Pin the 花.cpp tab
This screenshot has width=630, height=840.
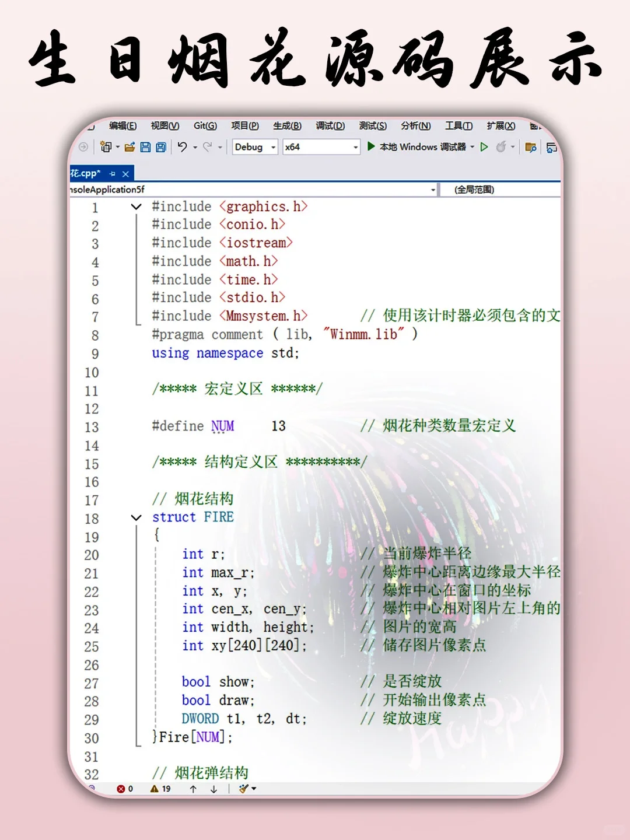pyautogui.click(x=112, y=174)
